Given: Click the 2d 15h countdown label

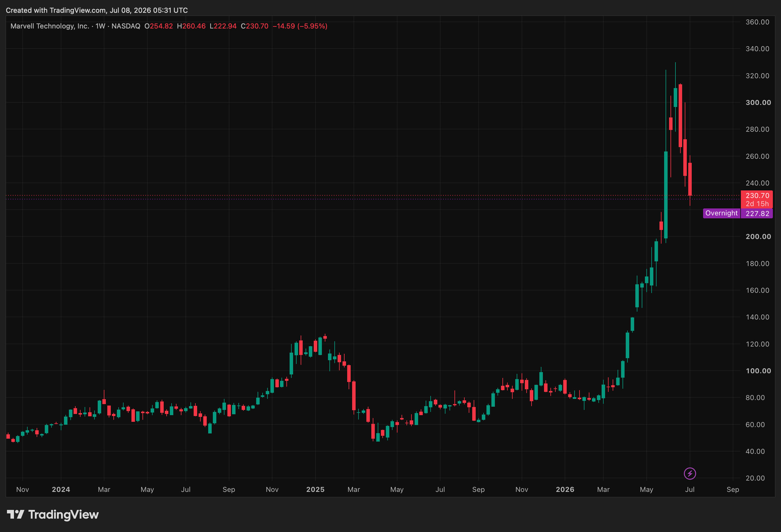Looking at the screenshot, I should (757, 204).
